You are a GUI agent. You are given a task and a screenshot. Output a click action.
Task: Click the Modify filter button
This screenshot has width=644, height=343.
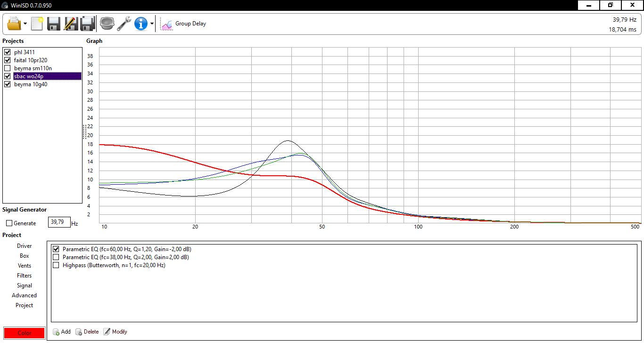tap(115, 332)
